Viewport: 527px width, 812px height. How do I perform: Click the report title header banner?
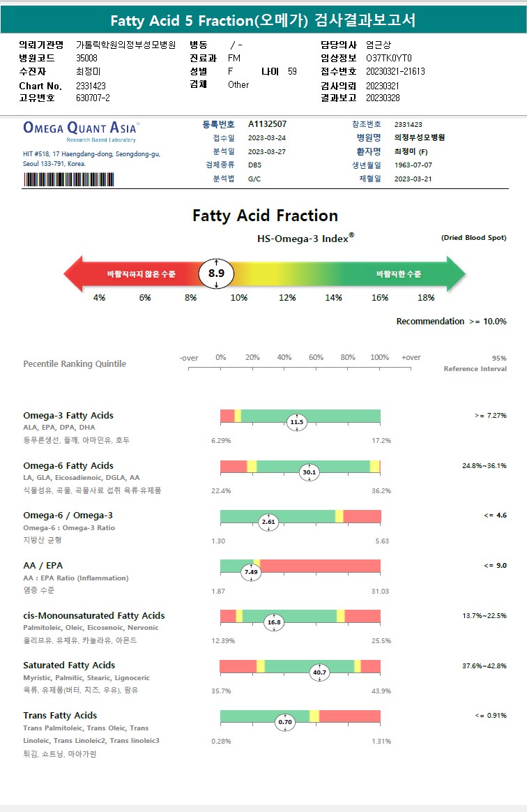pos(263,21)
